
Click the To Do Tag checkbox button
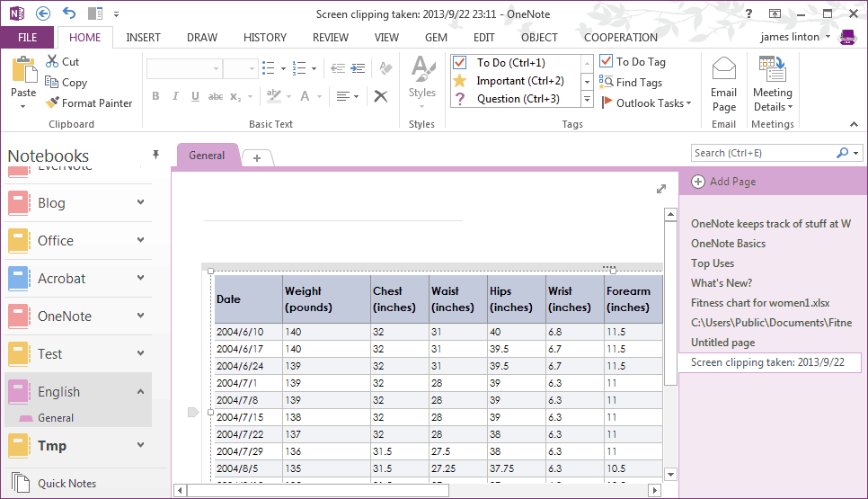pyautogui.click(x=633, y=61)
